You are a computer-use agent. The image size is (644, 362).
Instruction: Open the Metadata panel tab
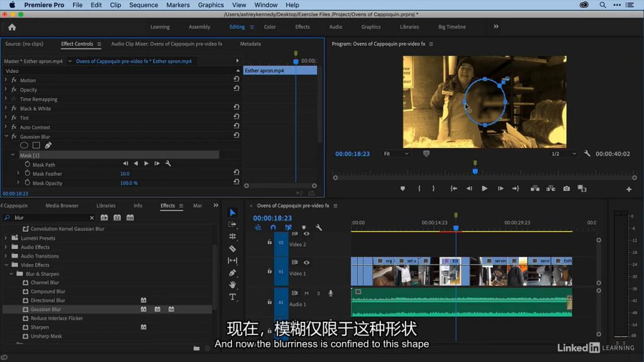[x=250, y=43]
